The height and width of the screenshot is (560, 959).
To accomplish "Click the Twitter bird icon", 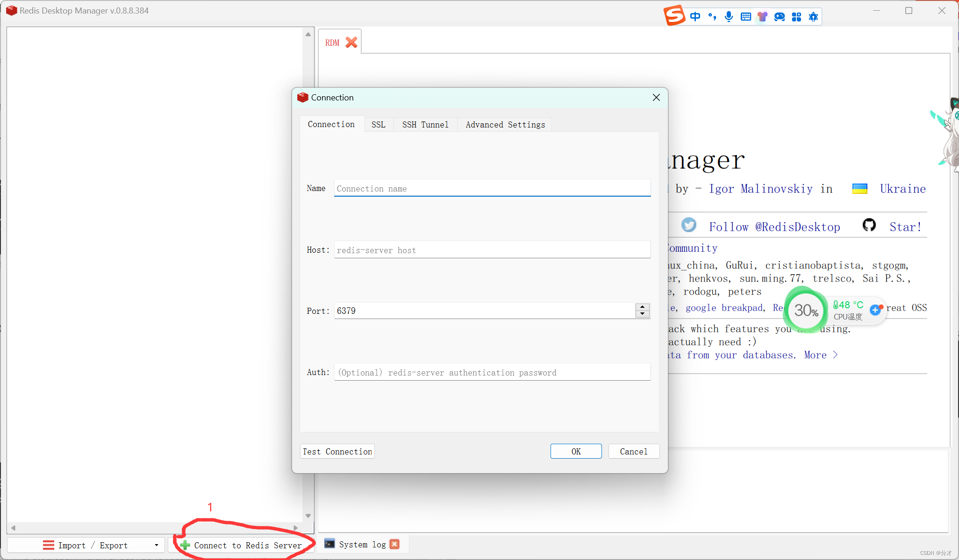I will [689, 225].
